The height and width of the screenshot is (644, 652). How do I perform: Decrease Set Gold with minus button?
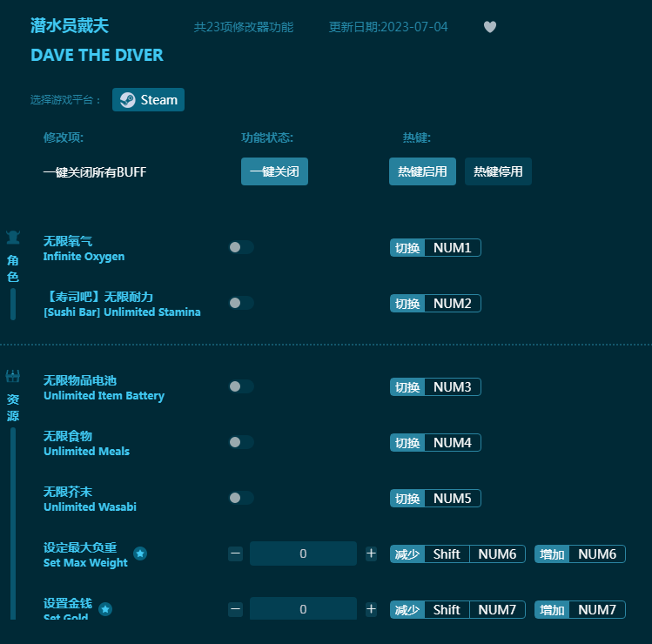(235, 609)
